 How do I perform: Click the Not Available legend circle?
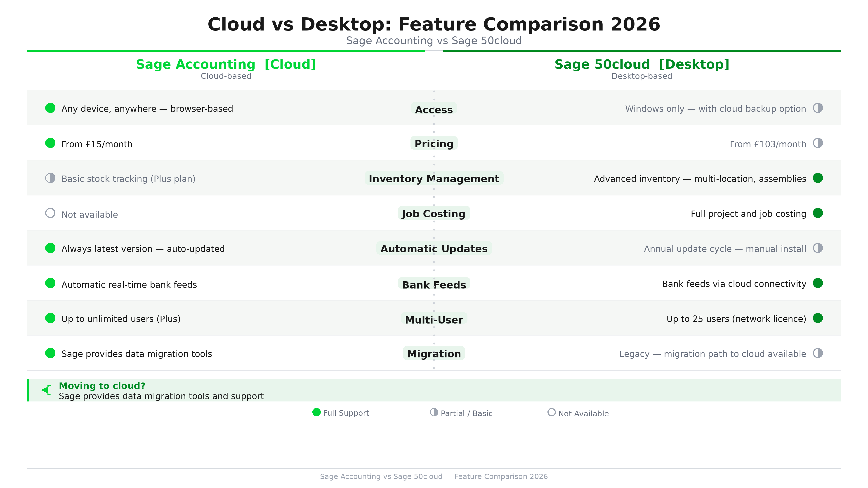[551, 413]
